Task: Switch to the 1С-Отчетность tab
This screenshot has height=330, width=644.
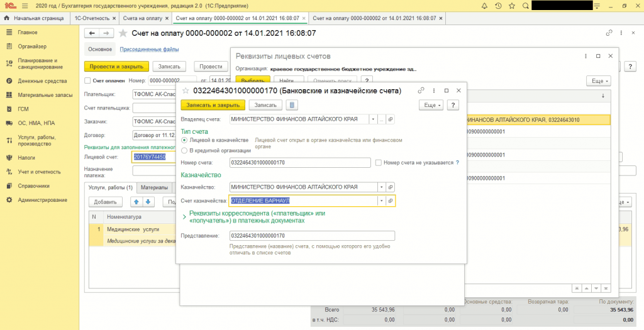Action: [x=92, y=19]
